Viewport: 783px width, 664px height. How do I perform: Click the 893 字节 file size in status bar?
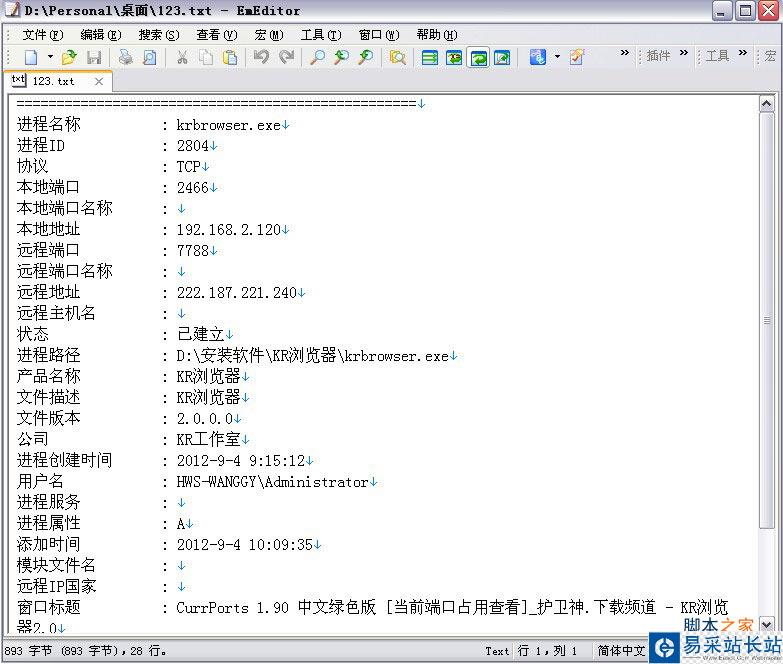point(28,651)
